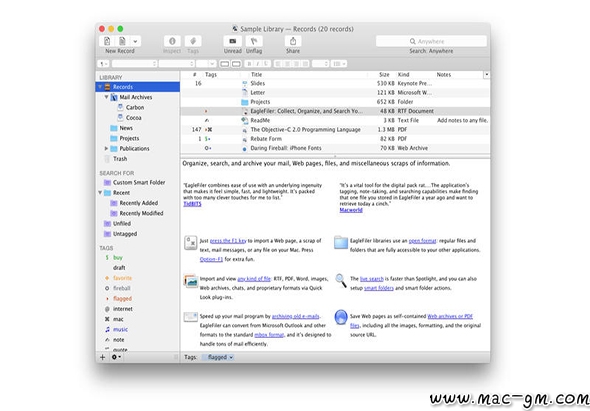Click the Inspect info icon

172,41
